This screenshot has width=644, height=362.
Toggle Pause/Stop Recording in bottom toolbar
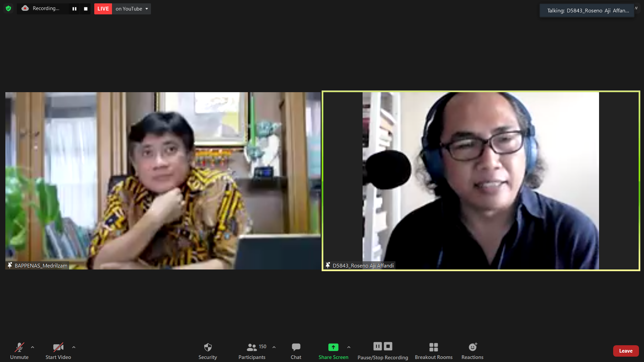click(x=383, y=351)
